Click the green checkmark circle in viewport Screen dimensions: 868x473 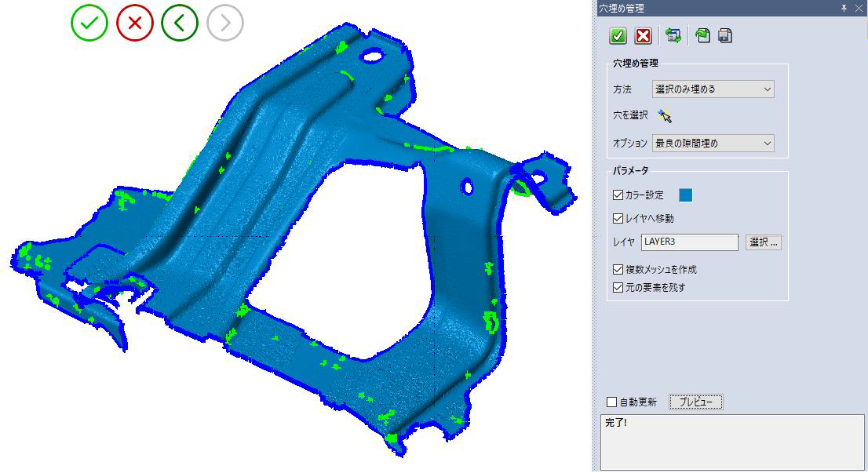click(89, 24)
